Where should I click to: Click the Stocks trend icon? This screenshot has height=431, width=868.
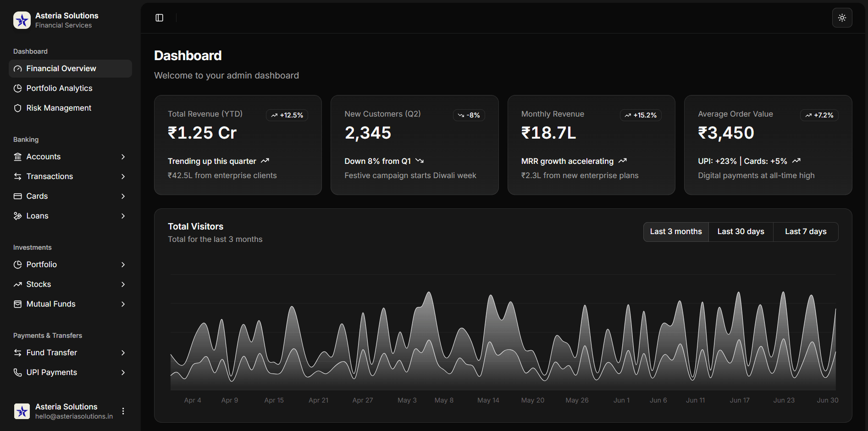click(18, 285)
